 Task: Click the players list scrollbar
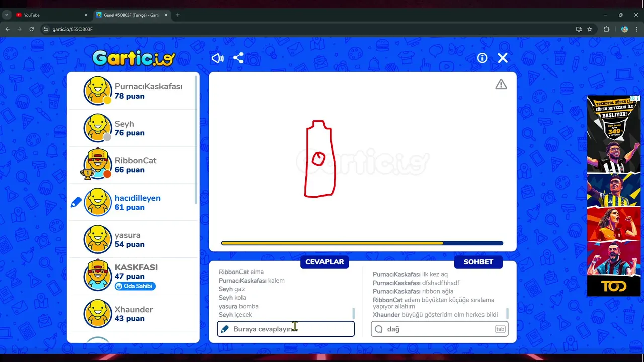[x=196, y=140]
